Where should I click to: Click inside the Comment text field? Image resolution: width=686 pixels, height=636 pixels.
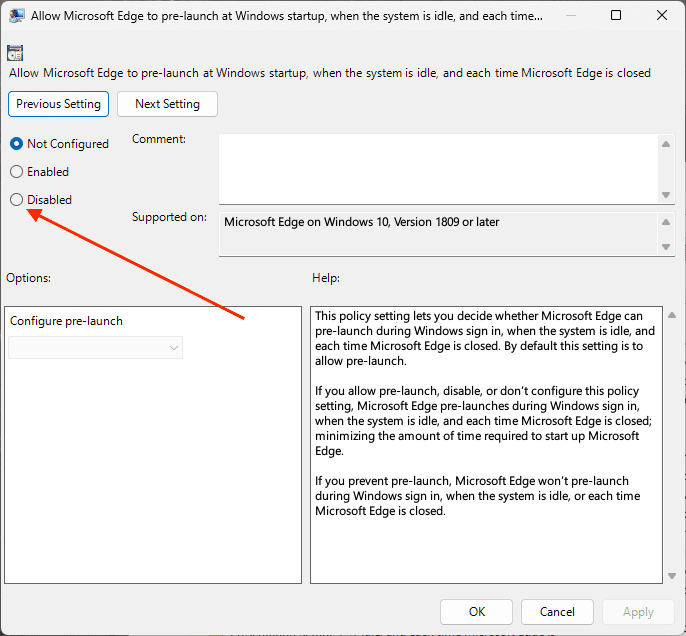pos(438,169)
